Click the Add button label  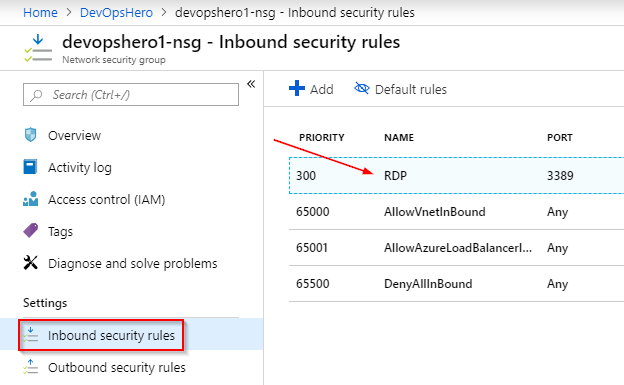(x=322, y=89)
